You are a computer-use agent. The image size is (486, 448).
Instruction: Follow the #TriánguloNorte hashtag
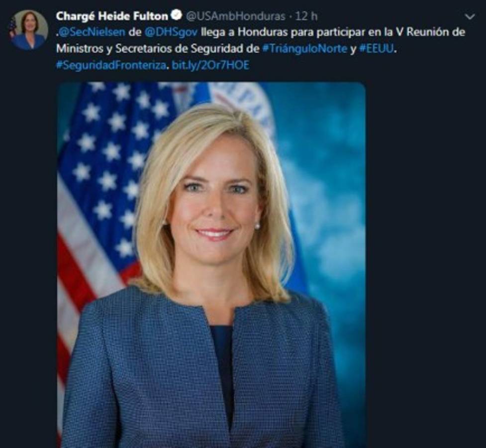coord(304,49)
